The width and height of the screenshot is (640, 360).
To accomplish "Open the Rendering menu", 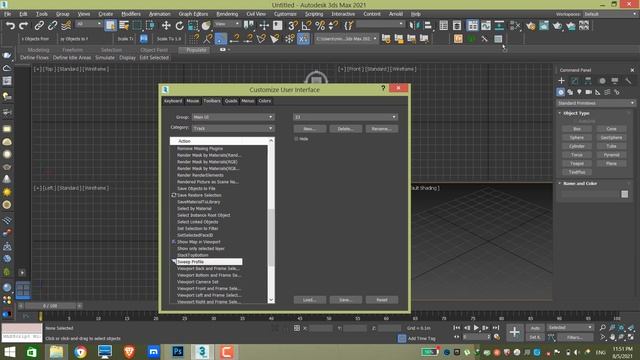I will (227, 14).
